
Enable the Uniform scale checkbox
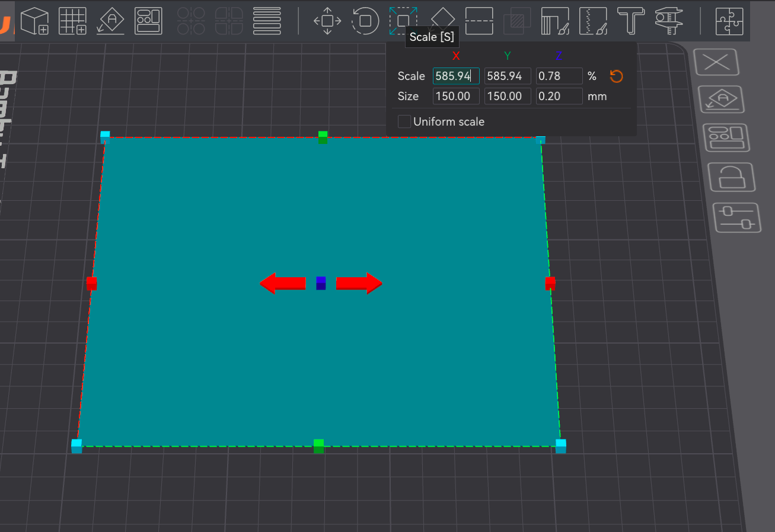(404, 121)
